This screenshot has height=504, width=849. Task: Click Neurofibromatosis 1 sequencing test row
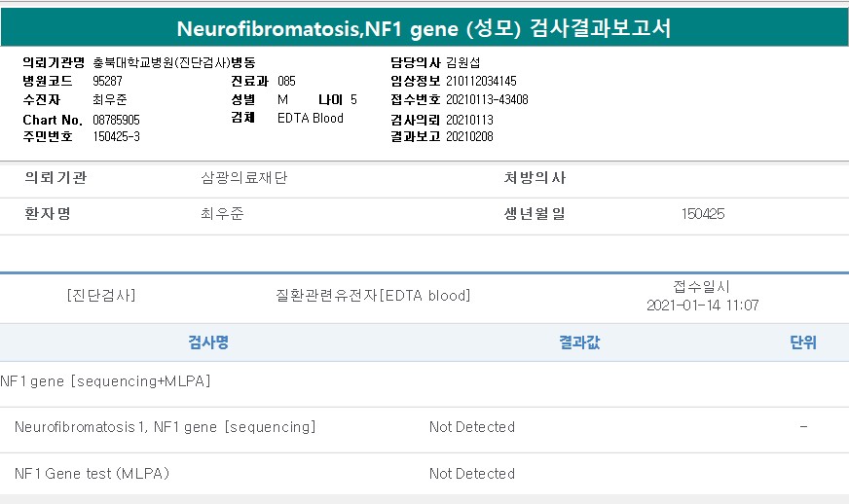[x=165, y=427]
